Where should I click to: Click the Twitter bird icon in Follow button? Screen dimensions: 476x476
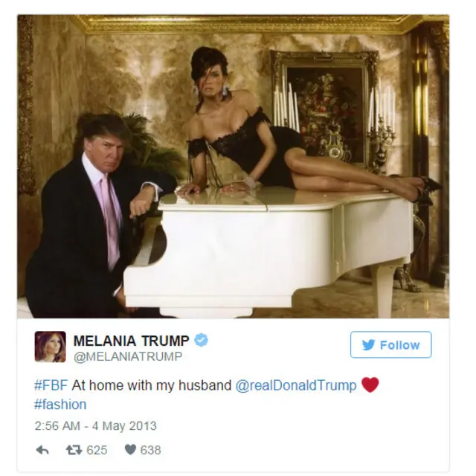click(x=368, y=345)
